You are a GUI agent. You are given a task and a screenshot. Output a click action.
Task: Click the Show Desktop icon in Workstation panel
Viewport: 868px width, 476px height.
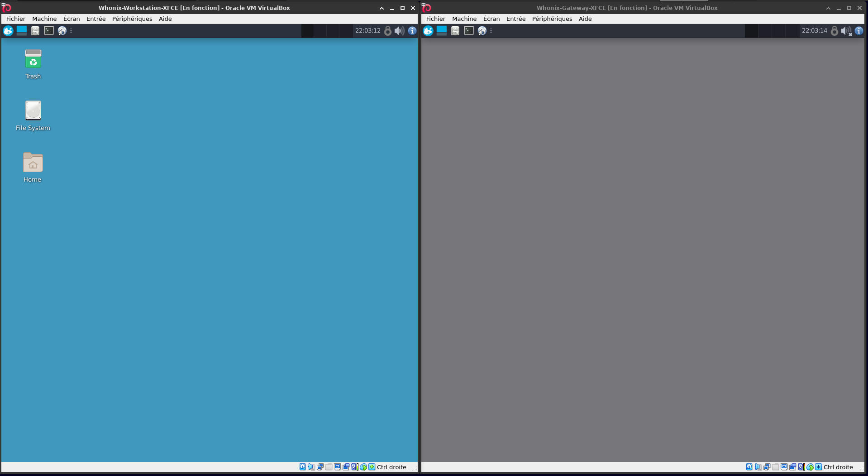22,30
